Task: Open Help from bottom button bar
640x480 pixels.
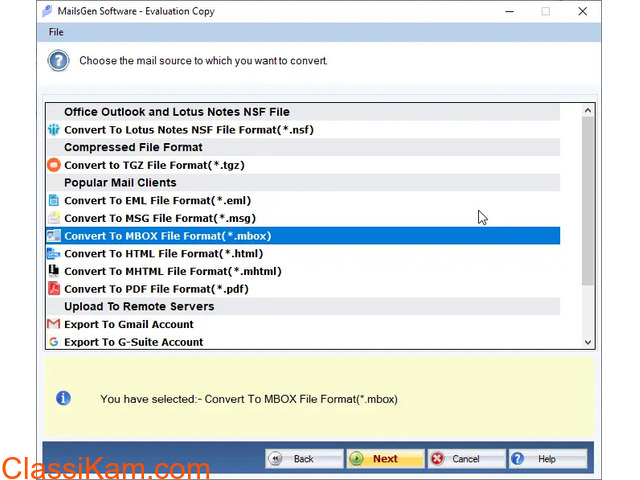Action: point(548,459)
